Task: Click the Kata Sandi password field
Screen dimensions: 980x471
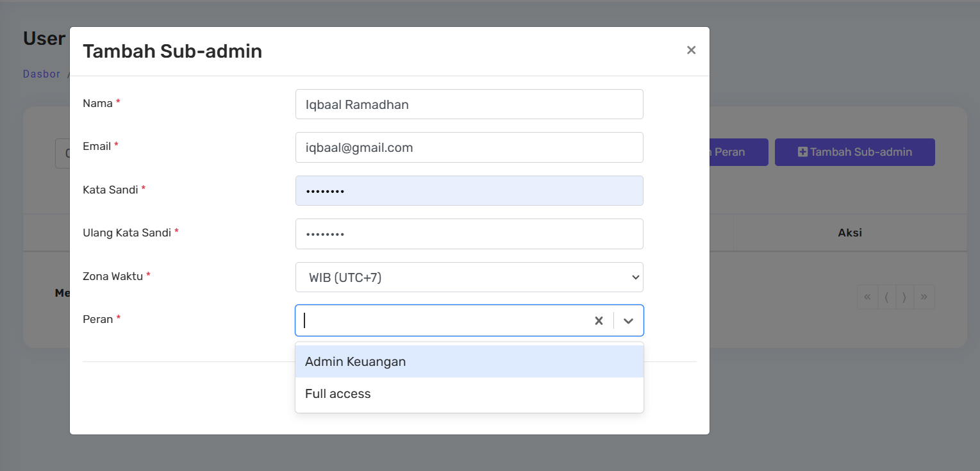Action: click(x=469, y=190)
